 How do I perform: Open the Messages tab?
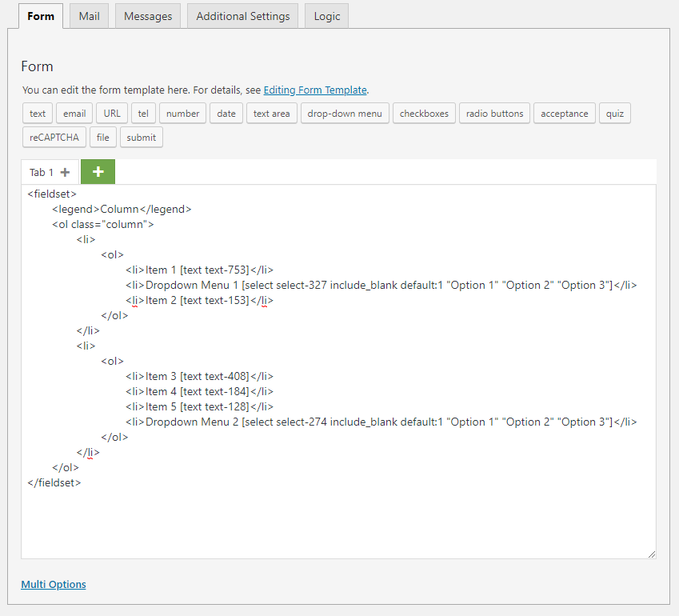tap(148, 16)
